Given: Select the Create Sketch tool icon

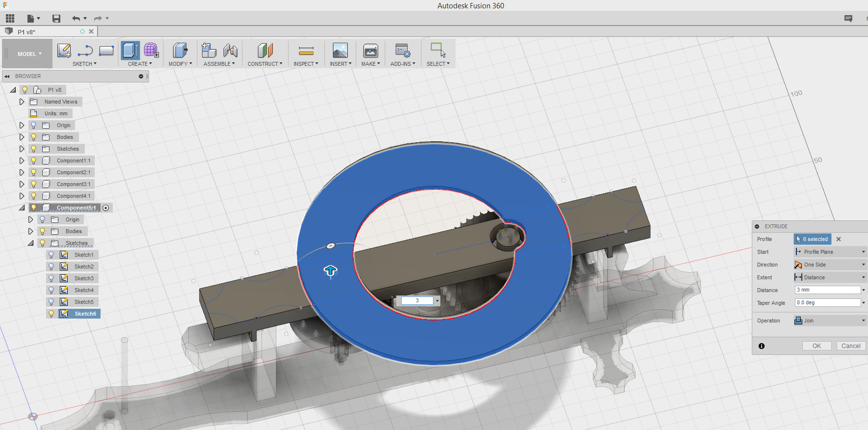Looking at the screenshot, I should point(64,51).
